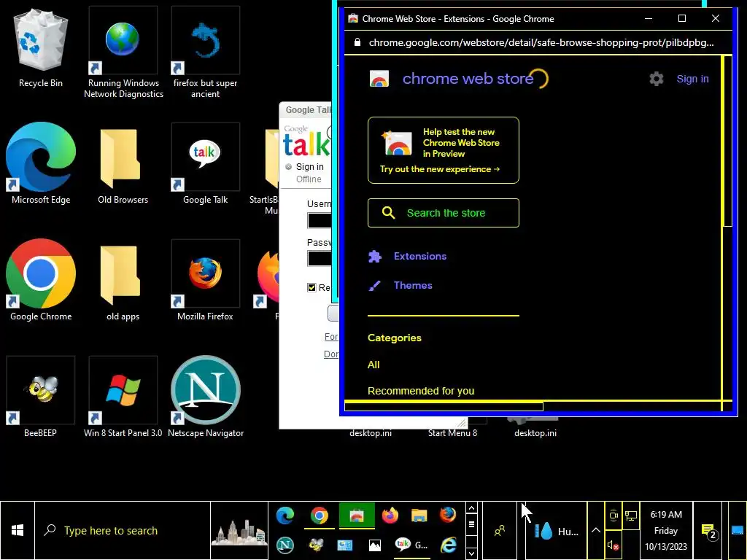This screenshot has width=747, height=560.
Task: Click the taskbar clock and date
Action: (666, 531)
